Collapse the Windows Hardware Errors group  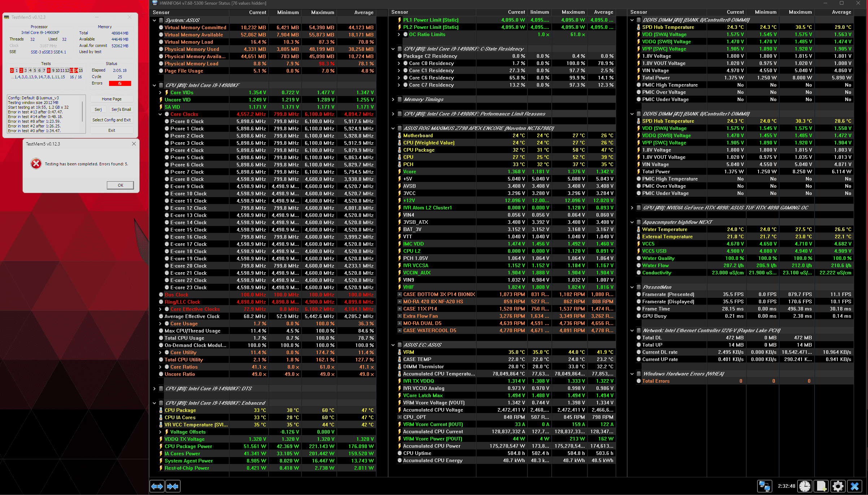tap(632, 374)
